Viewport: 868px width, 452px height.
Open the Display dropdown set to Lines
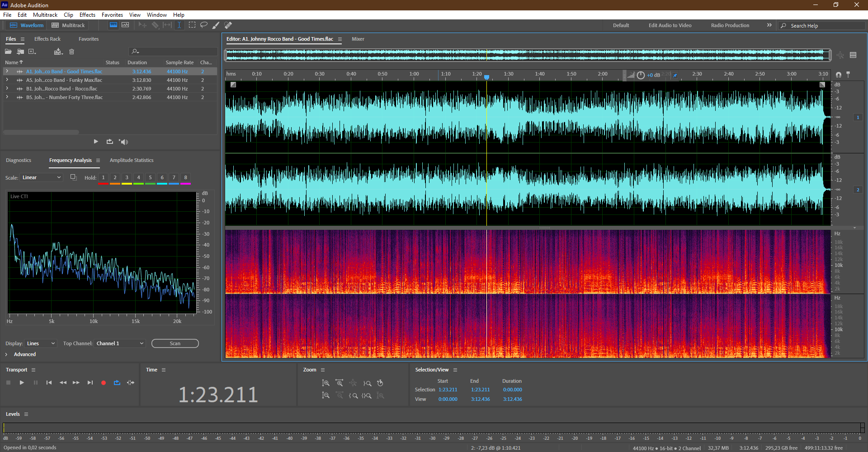(x=41, y=343)
